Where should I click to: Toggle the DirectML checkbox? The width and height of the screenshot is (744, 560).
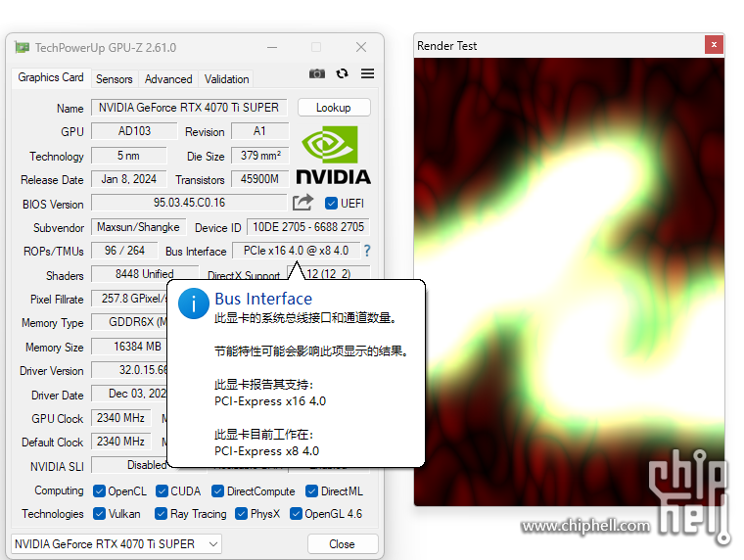(x=311, y=491)
